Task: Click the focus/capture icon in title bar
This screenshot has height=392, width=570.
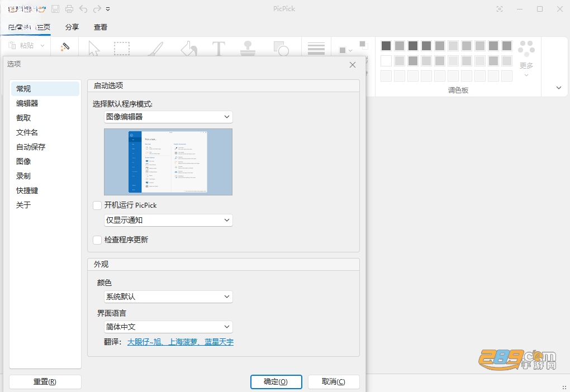Action: (500, 9)
